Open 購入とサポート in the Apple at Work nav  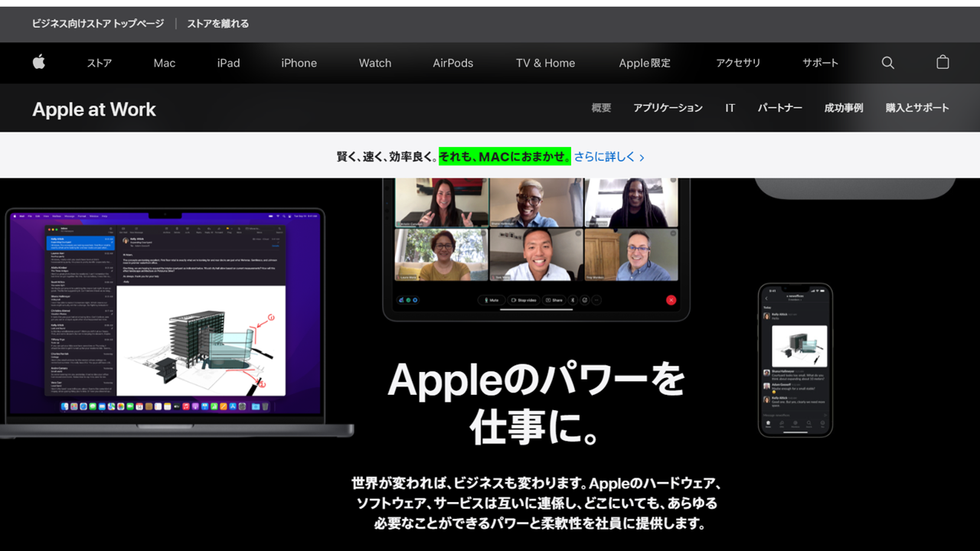pyautogui.click(x=917, y=108)
